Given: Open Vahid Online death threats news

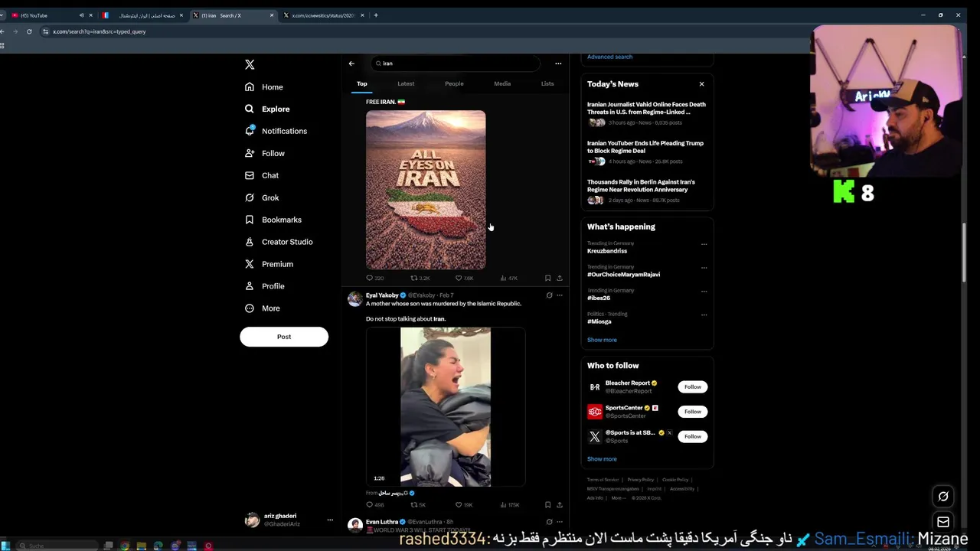Looking at the screenshot, I should pos(647,113).
